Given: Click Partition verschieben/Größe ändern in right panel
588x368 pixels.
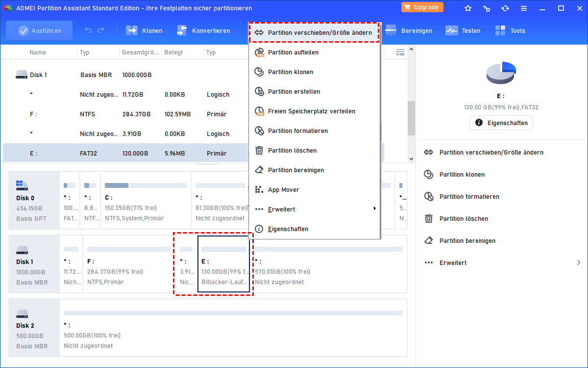Looking at the screenshot, I should pos(491,153).
